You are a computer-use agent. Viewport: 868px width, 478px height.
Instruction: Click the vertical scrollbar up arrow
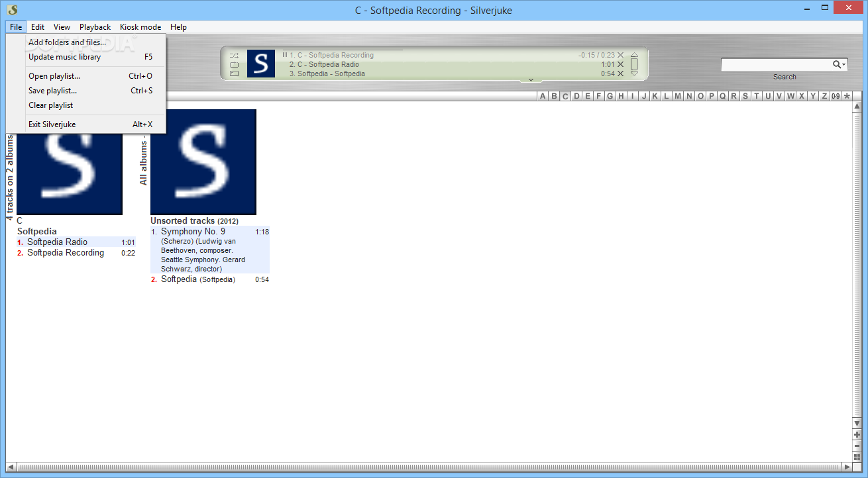[857, 107]
